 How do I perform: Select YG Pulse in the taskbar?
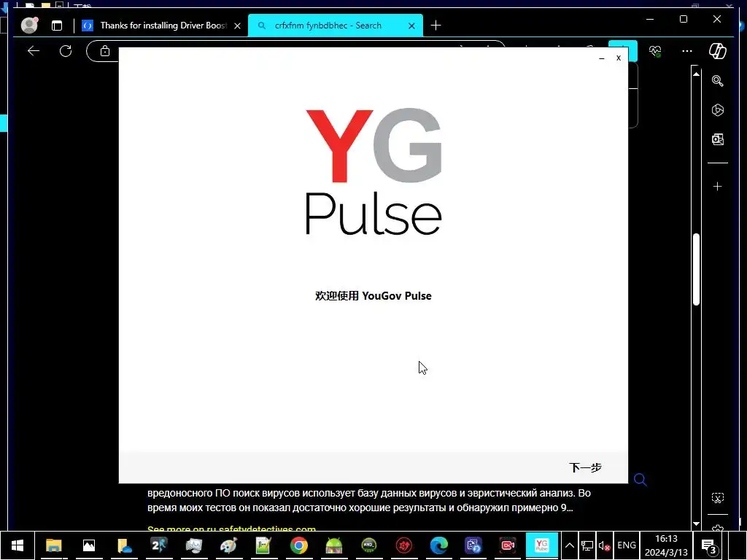tap(542, 545)
